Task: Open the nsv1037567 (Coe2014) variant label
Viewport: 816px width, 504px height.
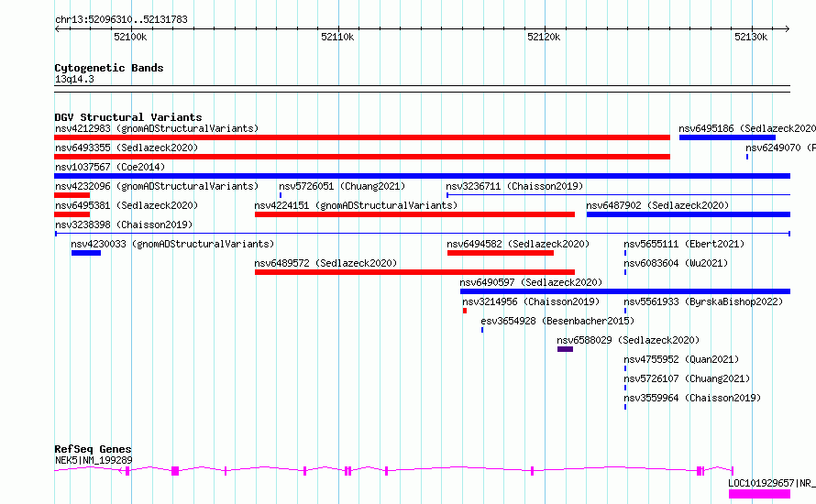Action: [x=110, y=167]
